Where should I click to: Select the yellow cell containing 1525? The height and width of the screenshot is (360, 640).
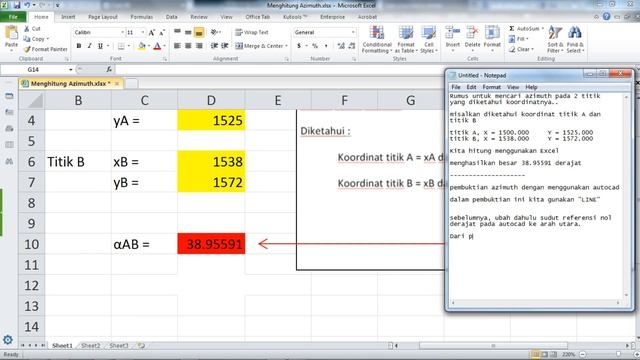point(211,120)
